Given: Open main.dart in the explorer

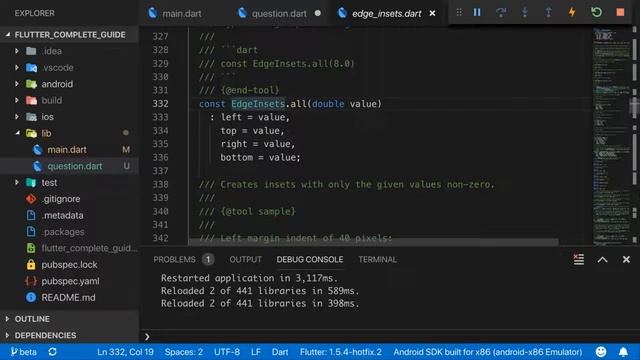Looking at the screenshot, I should [69, 150].
